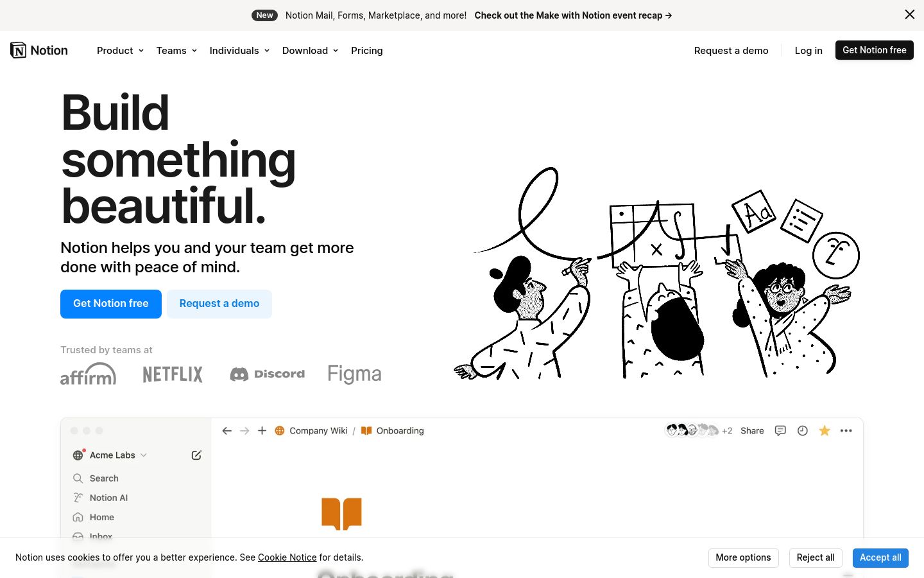Click the Netflix logo under Trusted by teams

(173, 374)
